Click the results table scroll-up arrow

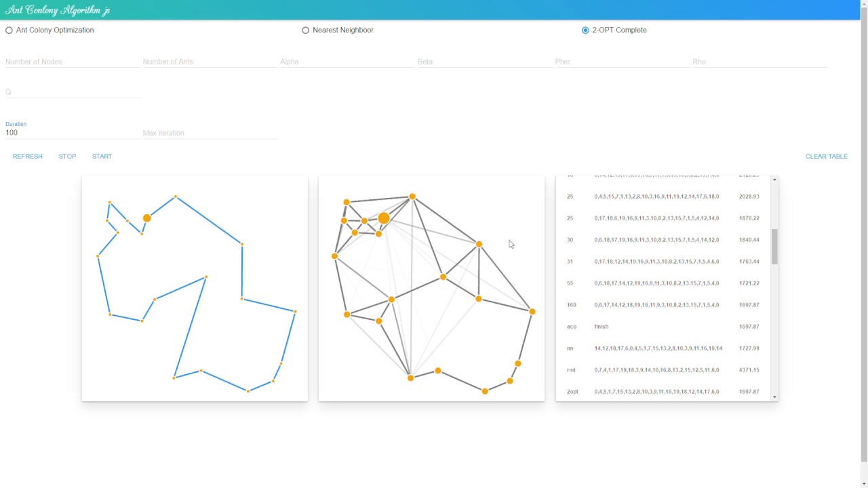pyautogui.click(x=774, y=180)
